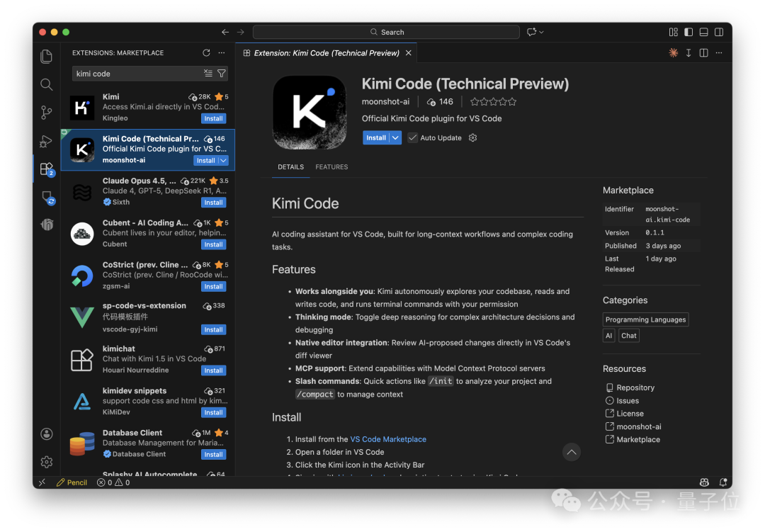Install the kimichat extension
The width and height of the screenshot is (765, 532).
coord(214,370)
